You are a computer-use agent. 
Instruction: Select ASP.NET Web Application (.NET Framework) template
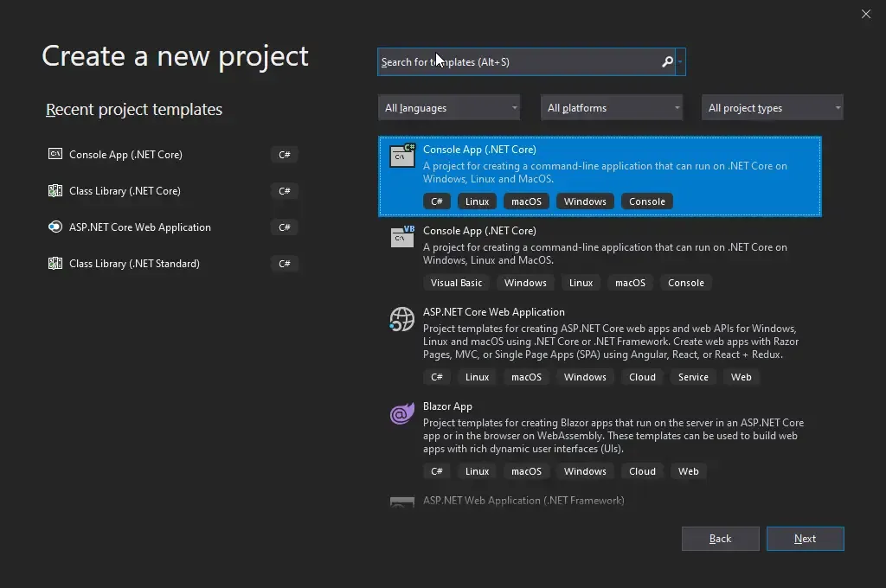tap(523, 501)
